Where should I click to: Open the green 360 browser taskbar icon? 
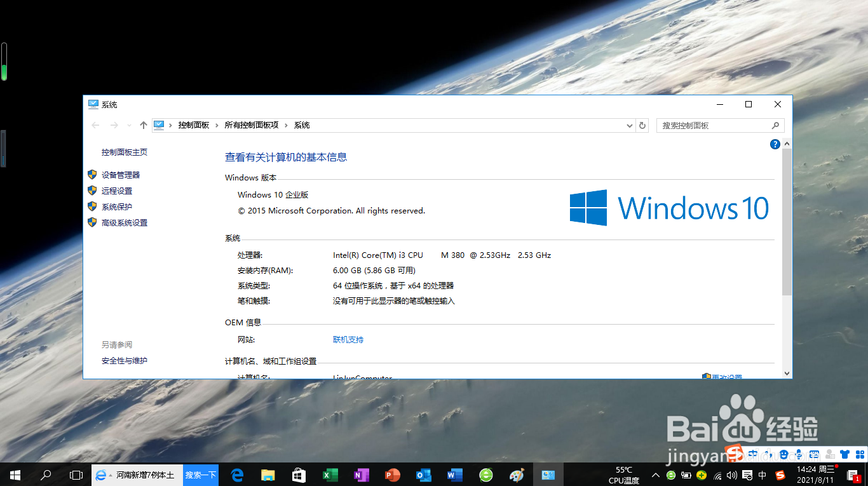point(486,475)
